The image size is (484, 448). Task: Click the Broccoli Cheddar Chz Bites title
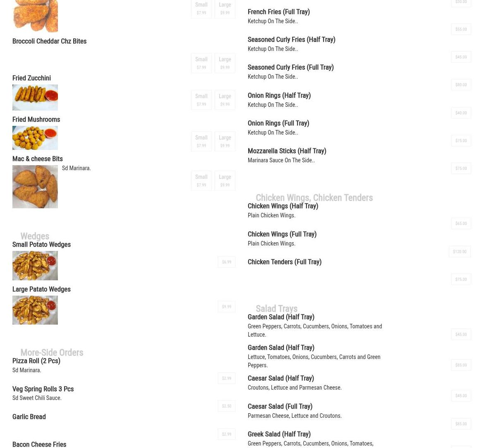click(49, 41)
